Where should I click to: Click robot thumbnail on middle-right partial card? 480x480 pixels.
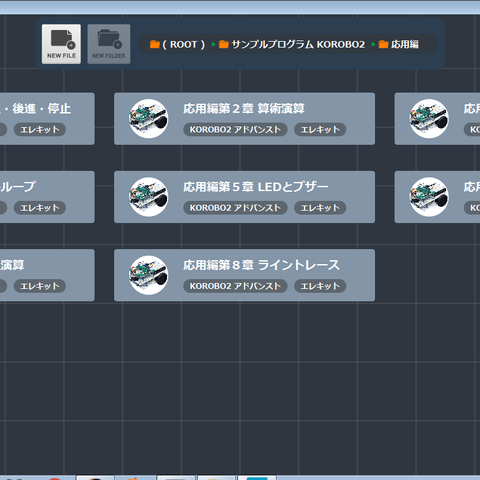[x=429, y=197]
